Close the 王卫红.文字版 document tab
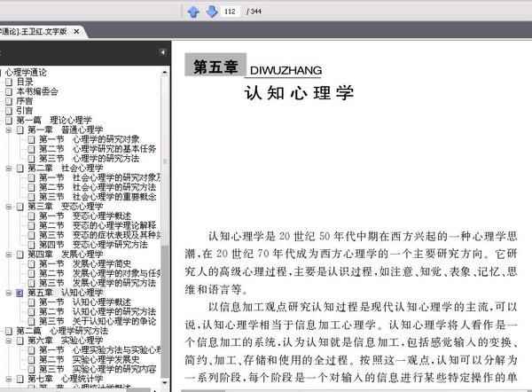 point(76,32)
